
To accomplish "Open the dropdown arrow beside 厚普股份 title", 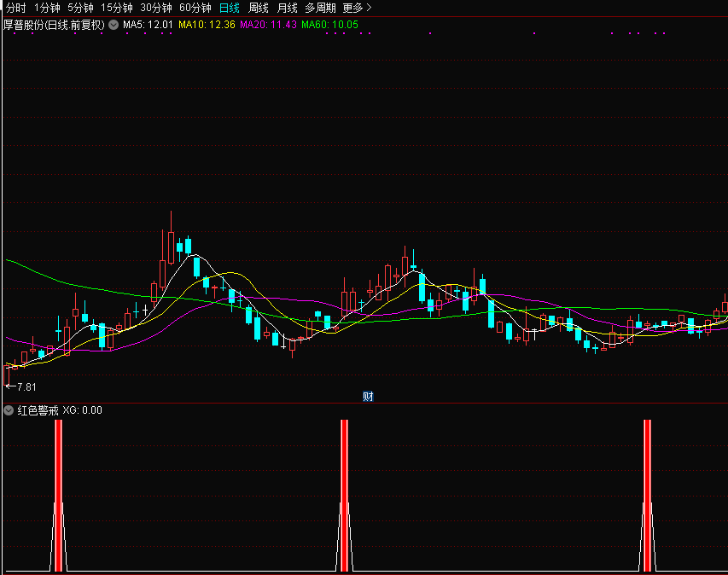I will 113,26.
